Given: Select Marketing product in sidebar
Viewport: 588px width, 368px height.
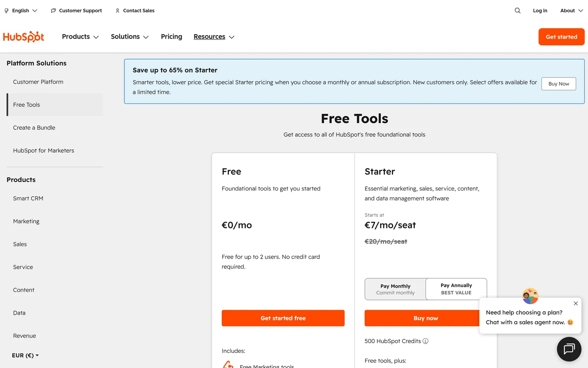Looking at the screenshot, I should tap(55, 221).
